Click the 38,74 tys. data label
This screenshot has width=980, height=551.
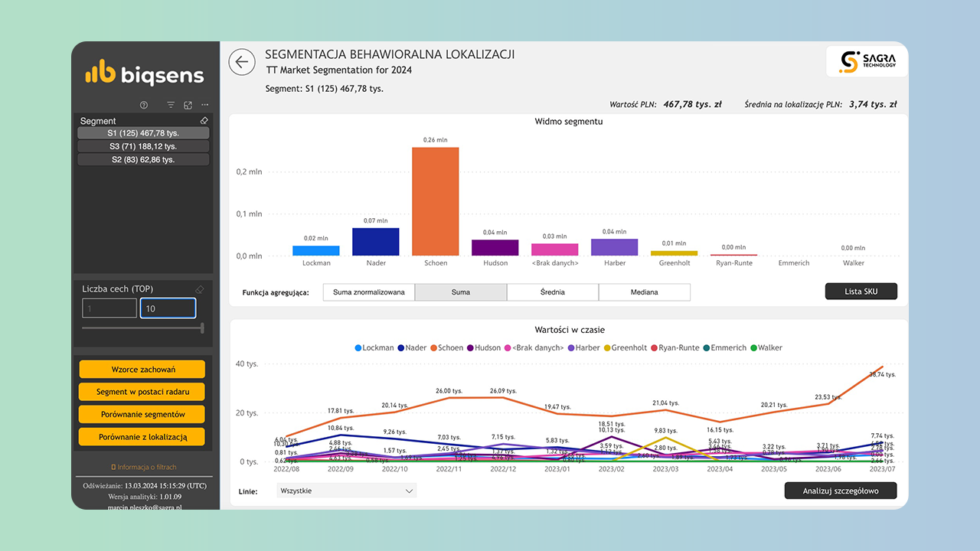[x=882, y=374]
